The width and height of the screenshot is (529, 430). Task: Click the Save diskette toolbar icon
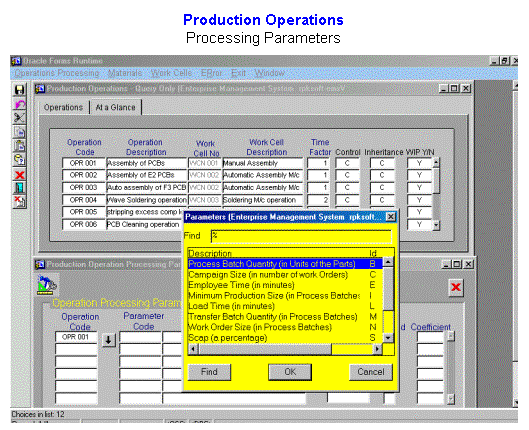pos(19,90)
